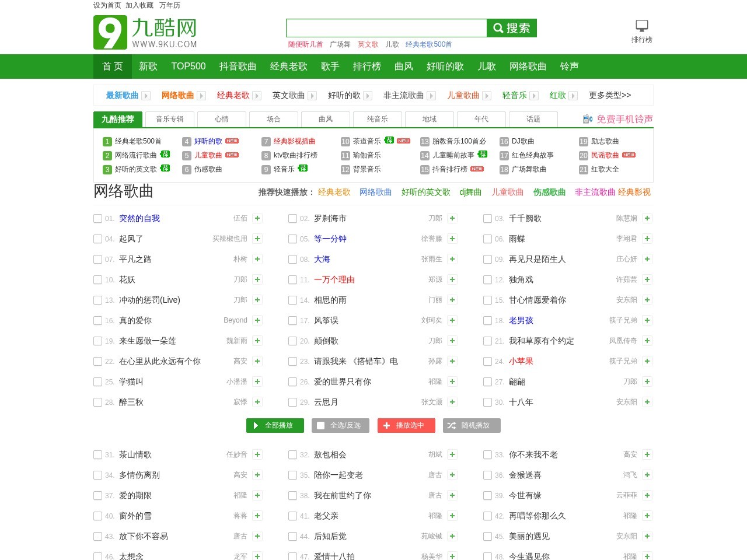Open the 排行榜 monitor icon at top right
Screen dimensions: 747x560
(641, 25)
